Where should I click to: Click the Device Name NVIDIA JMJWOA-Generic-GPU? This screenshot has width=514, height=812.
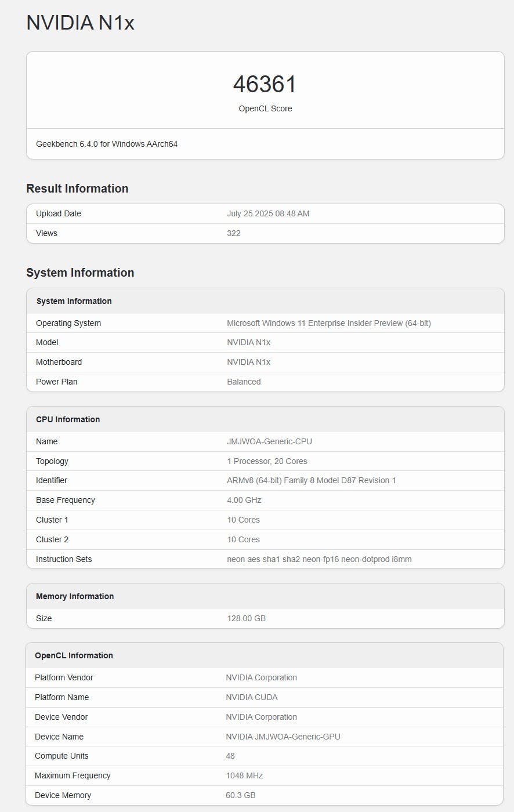pyautogui.click(x=283, y=737)
